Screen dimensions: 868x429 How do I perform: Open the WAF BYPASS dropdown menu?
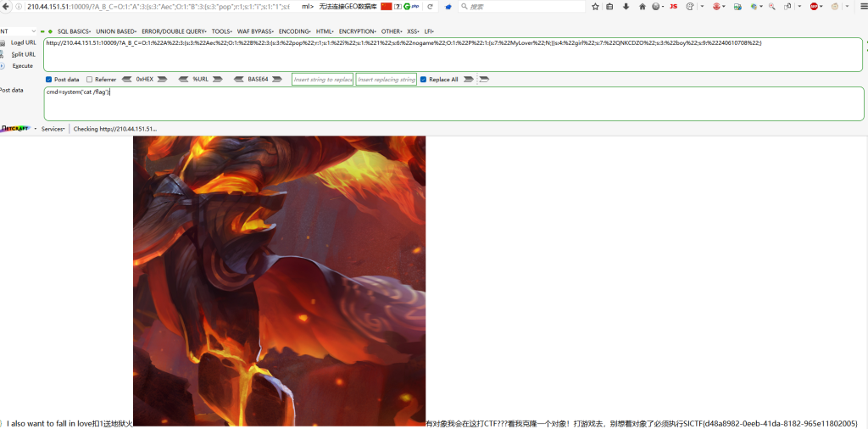(x=255, y=31)
